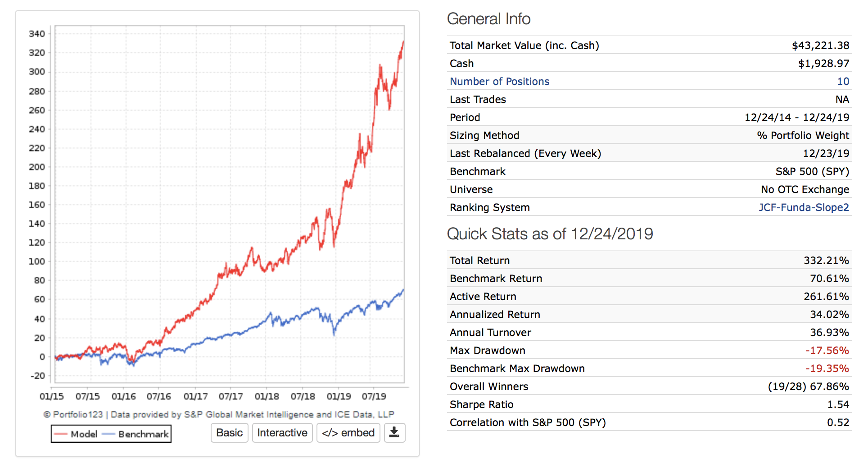Click the Benchmark Max Drawdown value -19.35%

coord(827,368)
